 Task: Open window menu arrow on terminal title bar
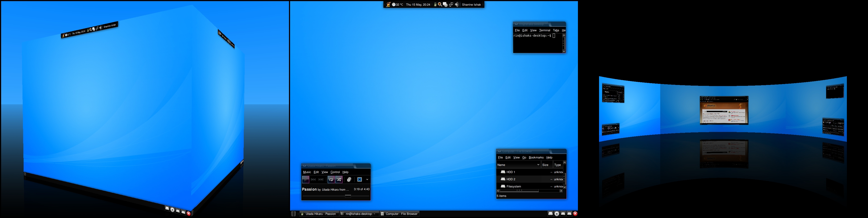(x=516, y=24)
